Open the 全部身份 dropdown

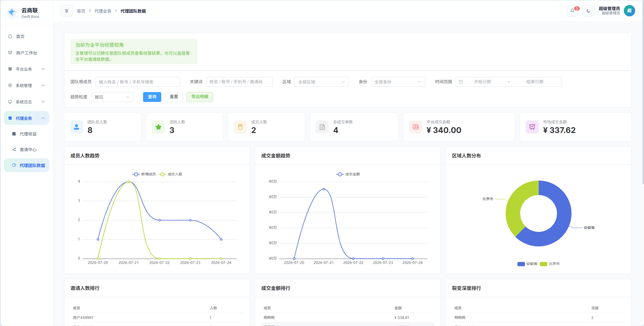398,82
